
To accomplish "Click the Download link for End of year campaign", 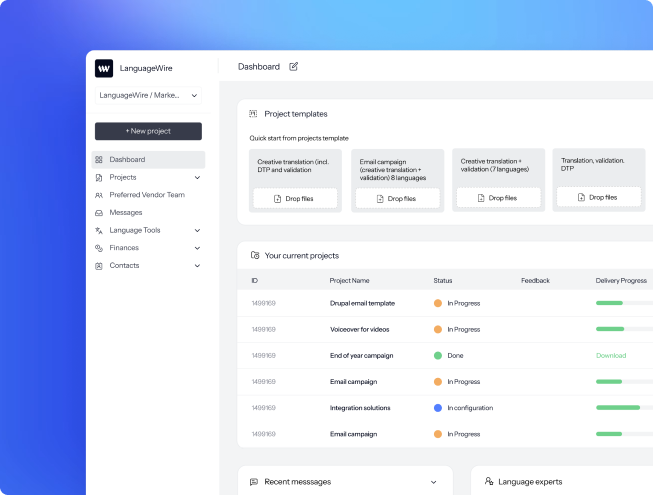I will coord(611,356).
